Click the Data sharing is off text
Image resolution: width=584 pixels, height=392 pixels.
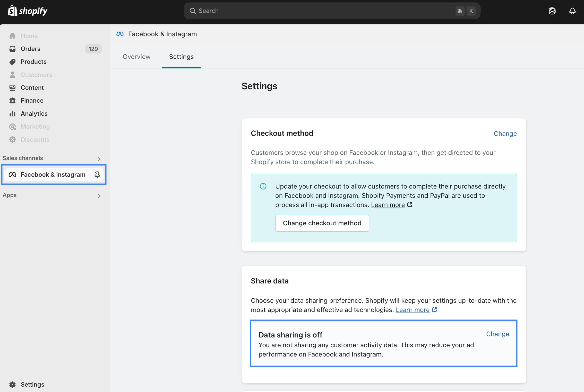290,335
